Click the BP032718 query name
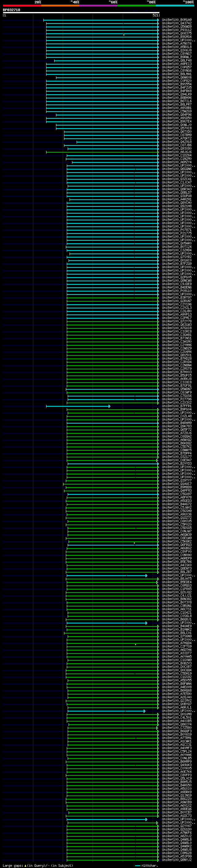This screenshot has height=868, width=197. pos(11,10)
